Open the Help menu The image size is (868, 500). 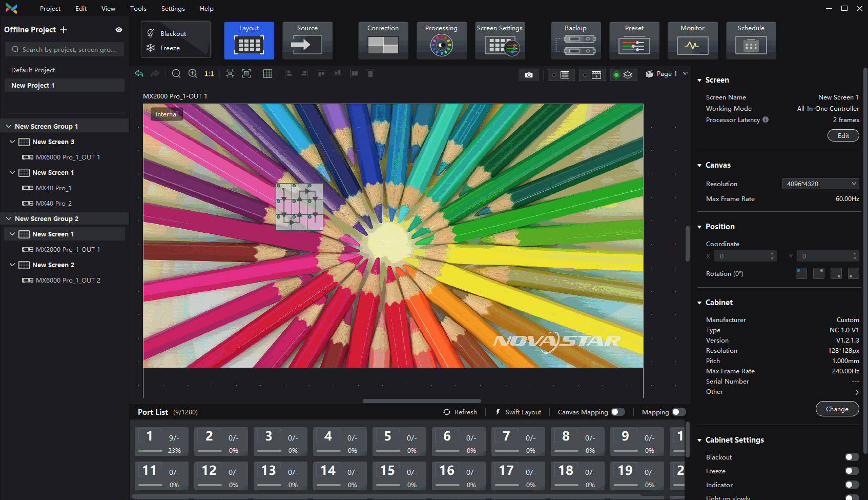tap(206, 8)
